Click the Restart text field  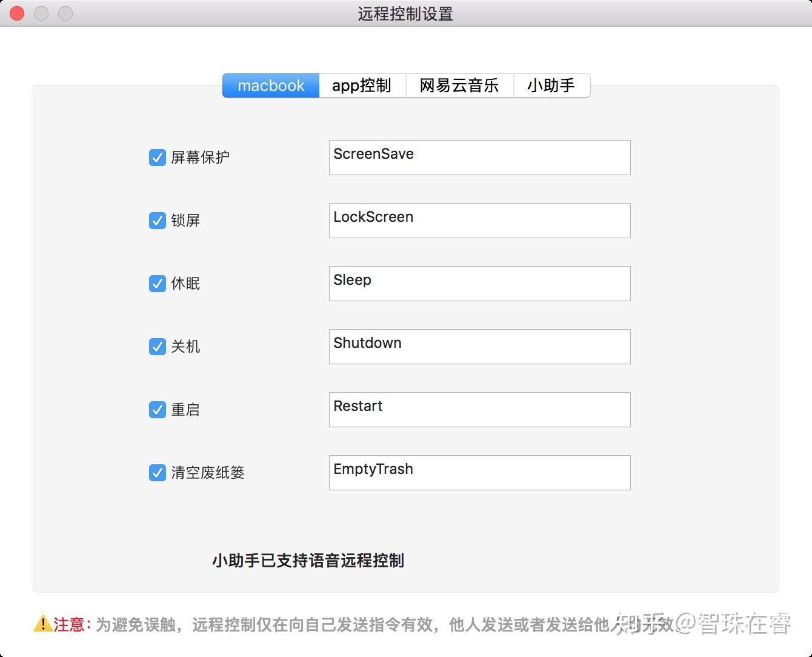tap(479, 410)
